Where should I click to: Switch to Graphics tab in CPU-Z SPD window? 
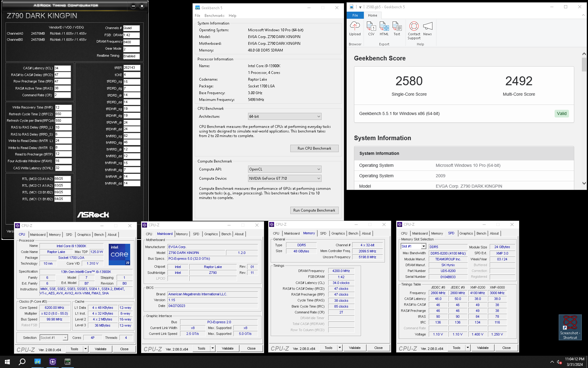click(466, 233)
